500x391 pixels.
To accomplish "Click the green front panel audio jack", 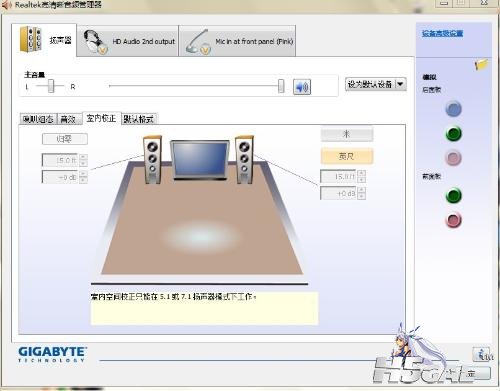I will tap(453, 196).
